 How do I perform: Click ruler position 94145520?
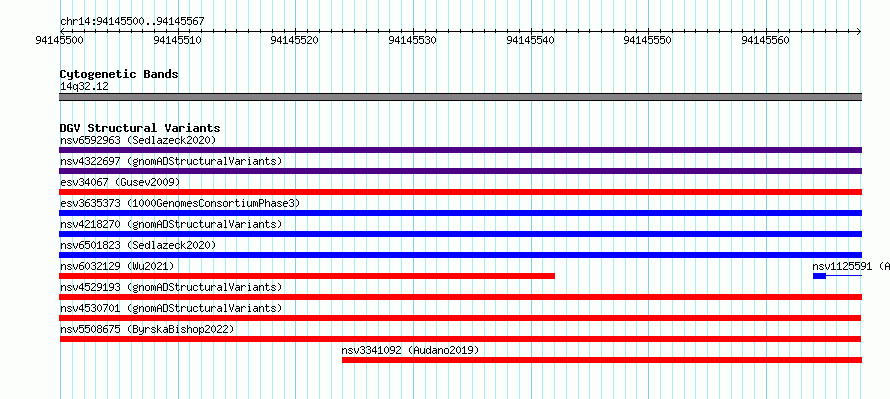pos(295,40)
